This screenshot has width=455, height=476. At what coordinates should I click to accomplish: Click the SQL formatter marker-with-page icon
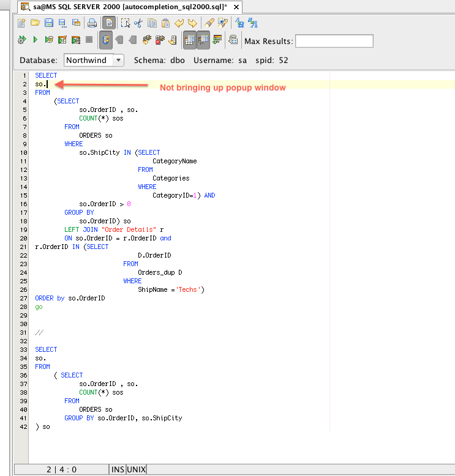(222, 23)
